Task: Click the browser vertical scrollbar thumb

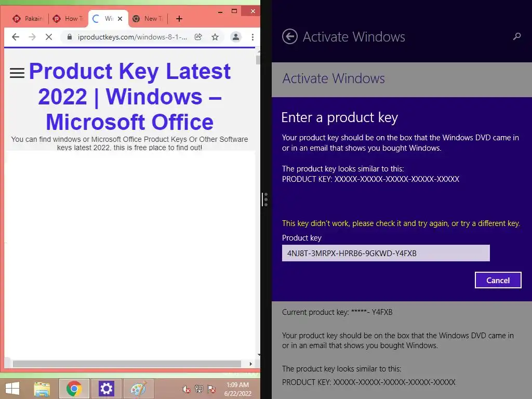Action: 258,60
